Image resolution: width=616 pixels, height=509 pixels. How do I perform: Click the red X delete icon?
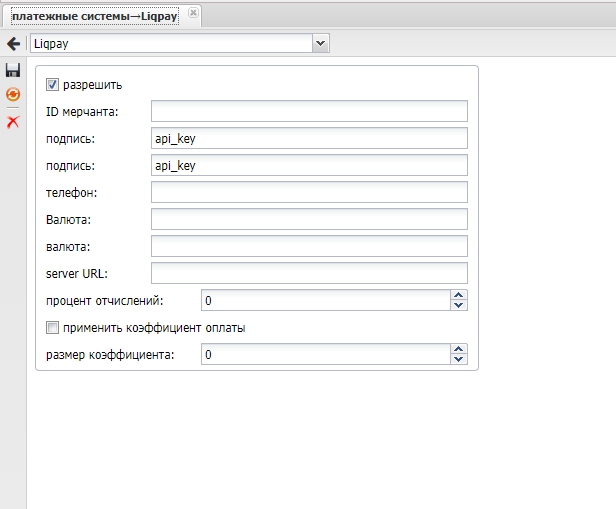(13, 121)
